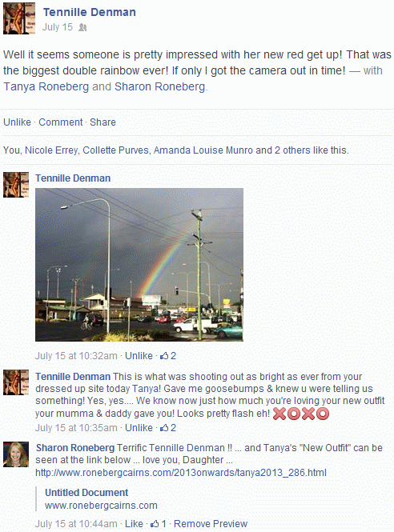Screen dimensions: 394x532
Task: Open the ronebergcairns.com tanya2013_286 link
Action: pyautogui.click(x=181, y=473)
